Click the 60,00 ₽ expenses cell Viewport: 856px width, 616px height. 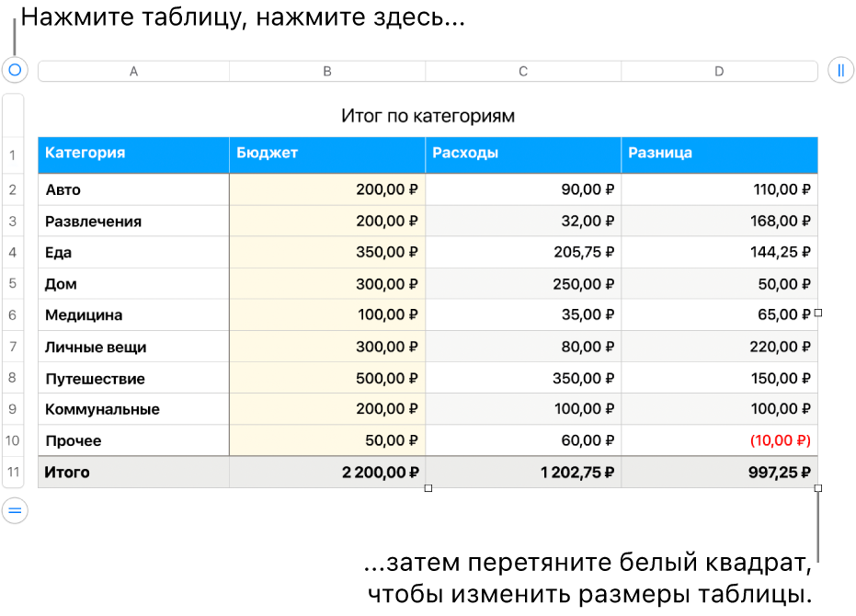click(x=523, y=440)
